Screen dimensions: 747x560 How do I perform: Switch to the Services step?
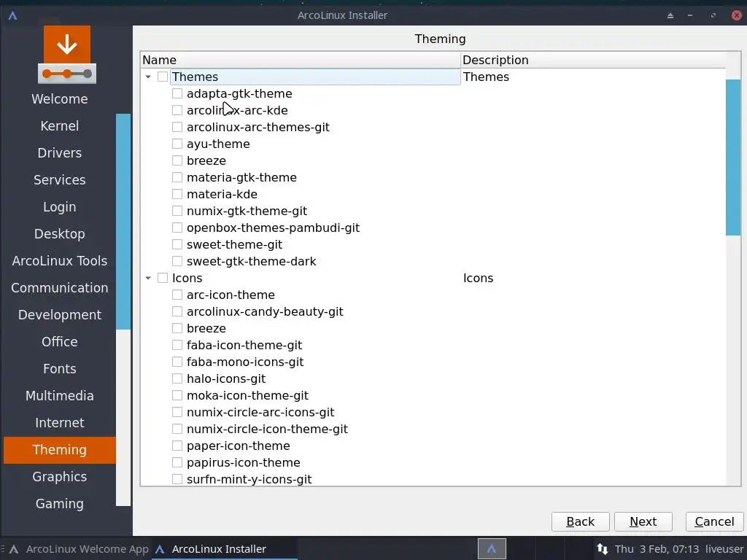tap(60, 180)
